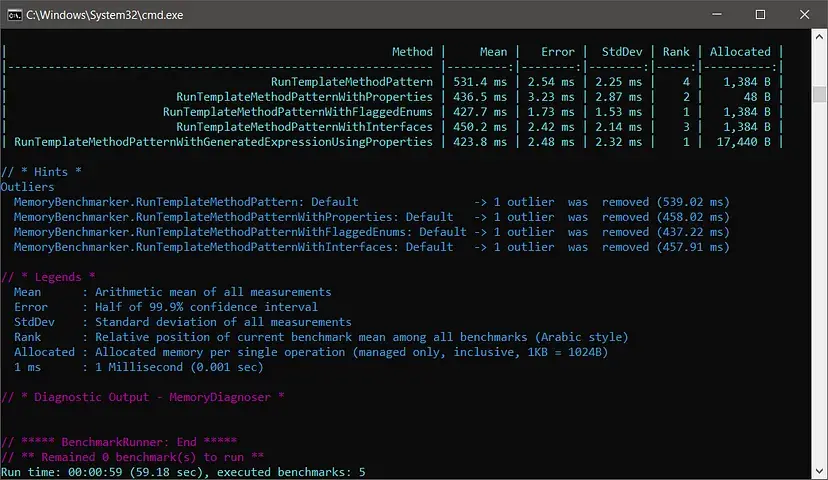Click the 2.87 ms StdDev value
The image size is (828, 480).
coord(618,97)
